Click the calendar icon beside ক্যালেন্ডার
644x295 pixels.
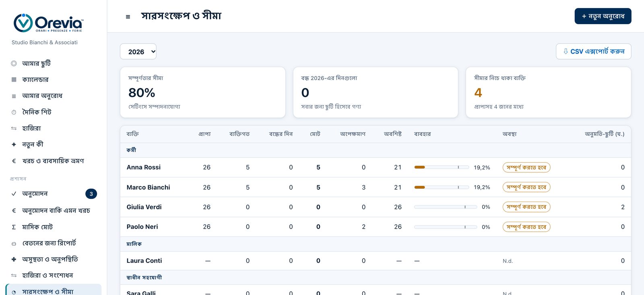(14, 80)
